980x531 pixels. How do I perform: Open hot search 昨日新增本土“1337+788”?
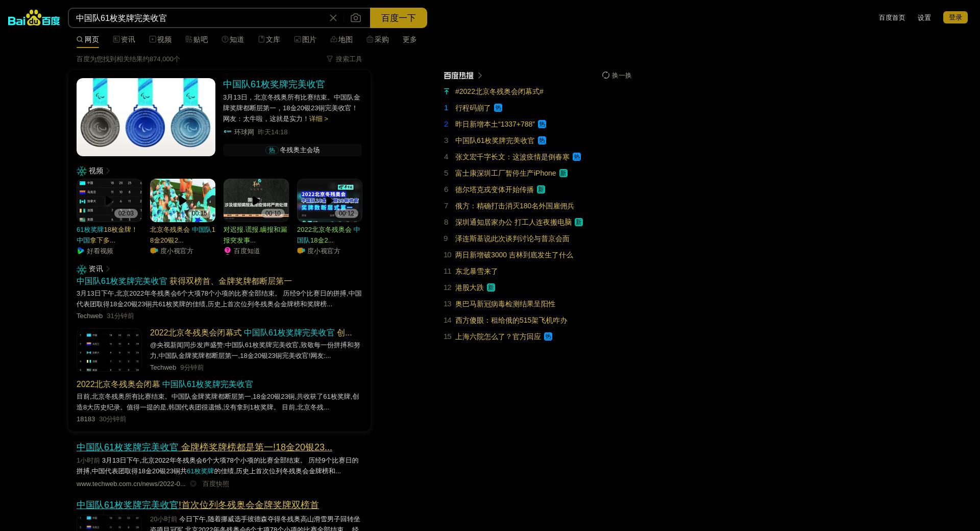[495, 124]
